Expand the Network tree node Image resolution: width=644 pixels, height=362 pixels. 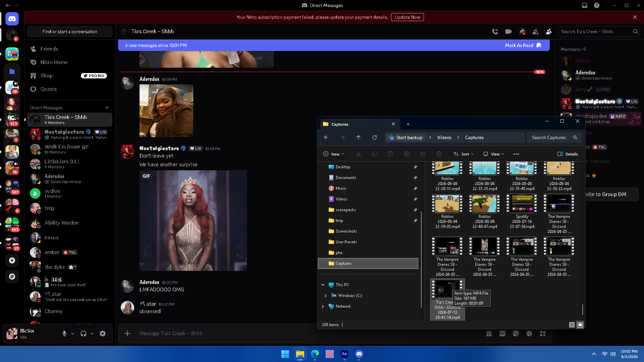tap(323, 306)
